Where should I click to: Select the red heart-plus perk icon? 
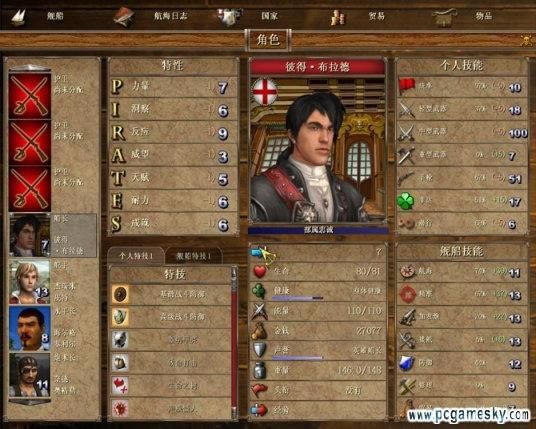[x=120, y=386]
